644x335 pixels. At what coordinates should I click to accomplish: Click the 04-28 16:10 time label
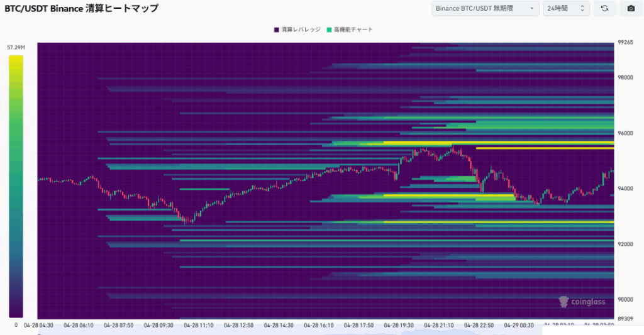pos(319,325)
